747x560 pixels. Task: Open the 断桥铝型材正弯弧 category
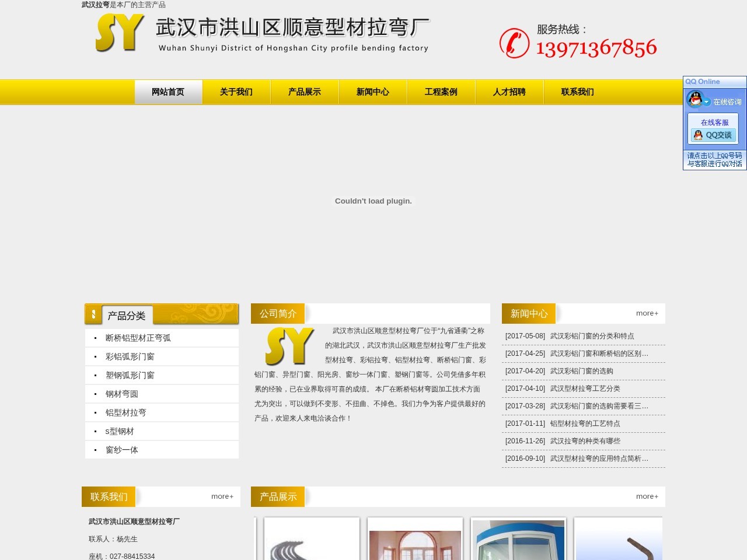[138, 338]
